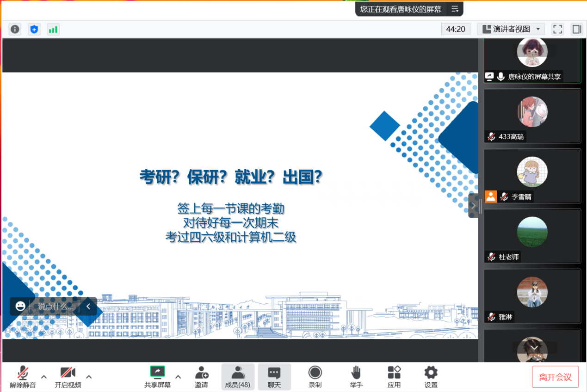
Task: Expand video options arrow beside camera
Action: 89,376
